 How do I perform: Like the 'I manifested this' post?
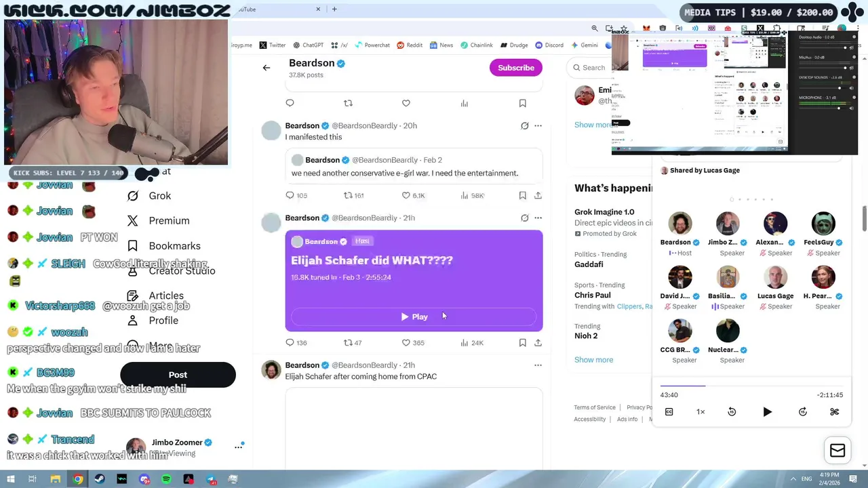coord(412,195)
